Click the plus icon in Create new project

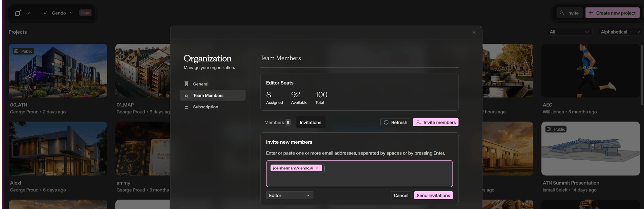[591, 13]
